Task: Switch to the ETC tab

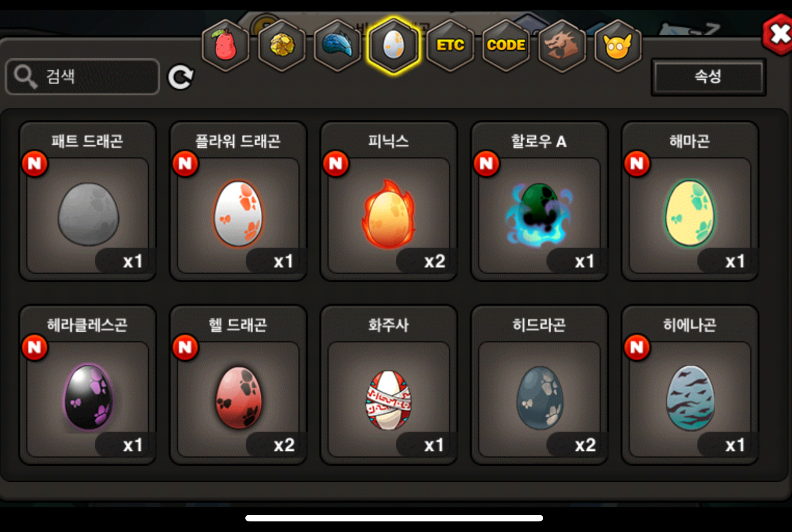Action: pos(450,46)
